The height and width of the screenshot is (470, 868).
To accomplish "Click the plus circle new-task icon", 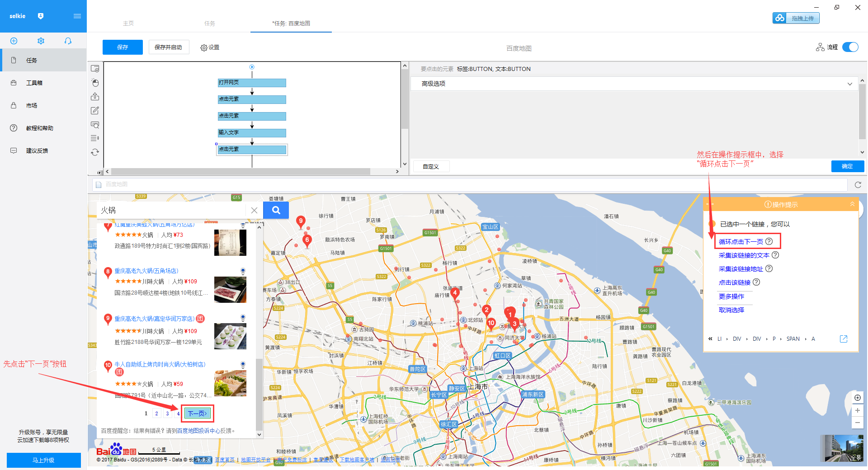I will 14,41.
